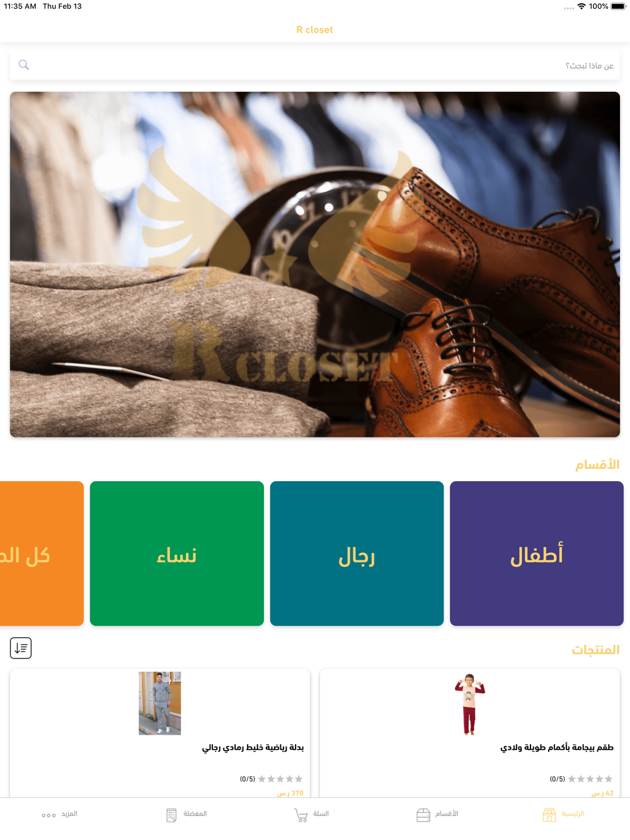Open the purple أطفال category tile
630x840 pixels.
coord(537,553)
